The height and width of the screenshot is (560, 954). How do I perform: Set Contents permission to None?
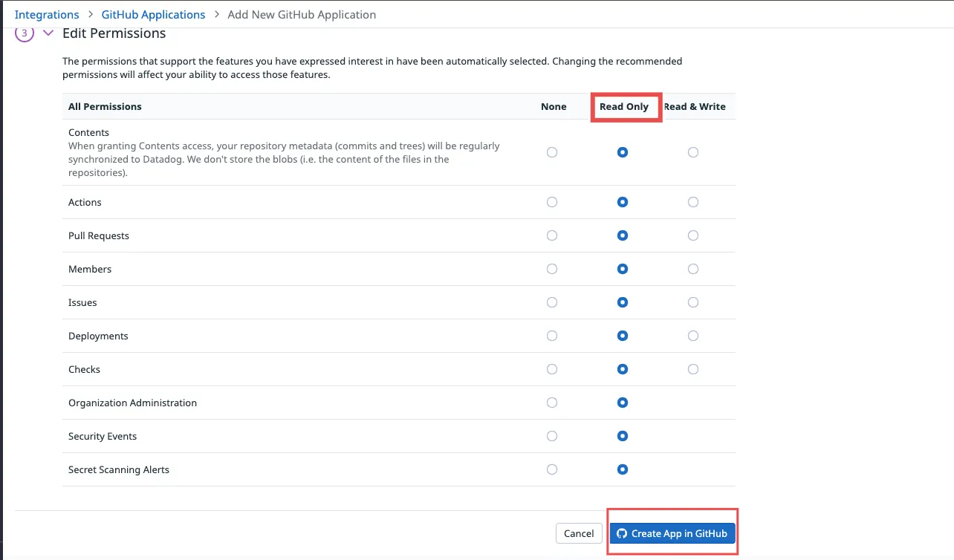tap(552, 152)
